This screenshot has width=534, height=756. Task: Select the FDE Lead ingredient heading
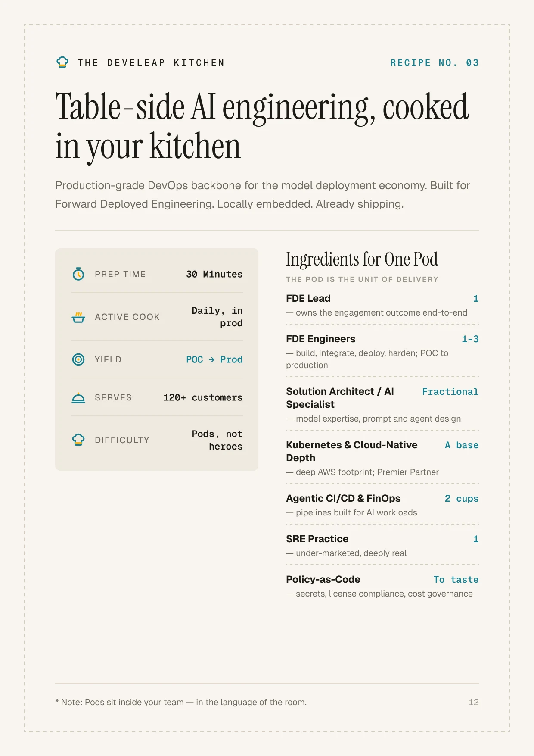308,298
